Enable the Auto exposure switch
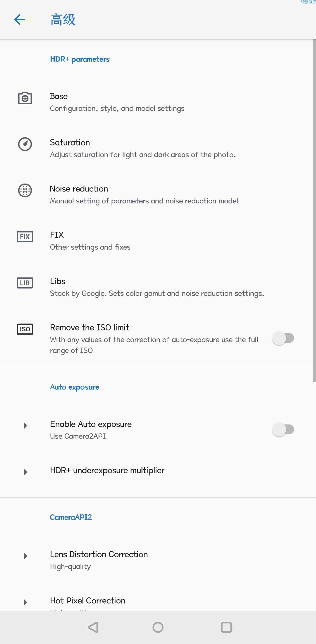Image resolution: width=316 pixels, height=644 pixels. click(x=283, y=430)
